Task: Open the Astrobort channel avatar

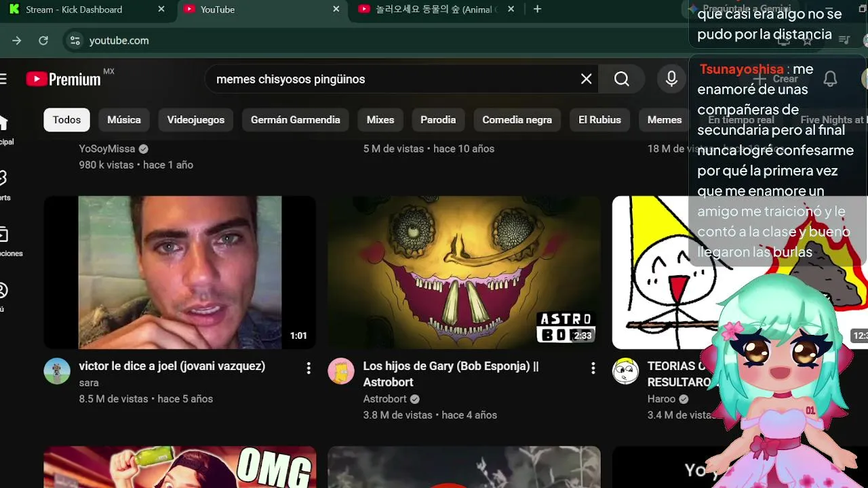Action: tap(341, 371)
